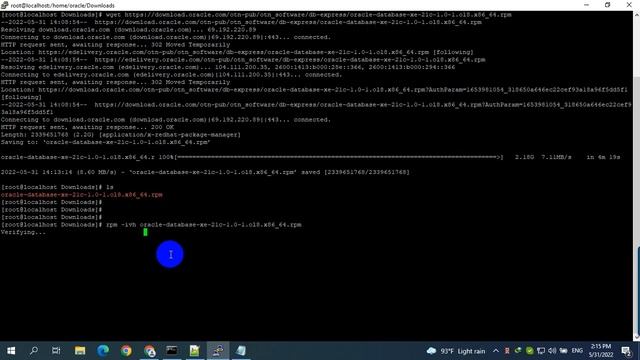Click the green shield check tray icon

click(529, 351)
